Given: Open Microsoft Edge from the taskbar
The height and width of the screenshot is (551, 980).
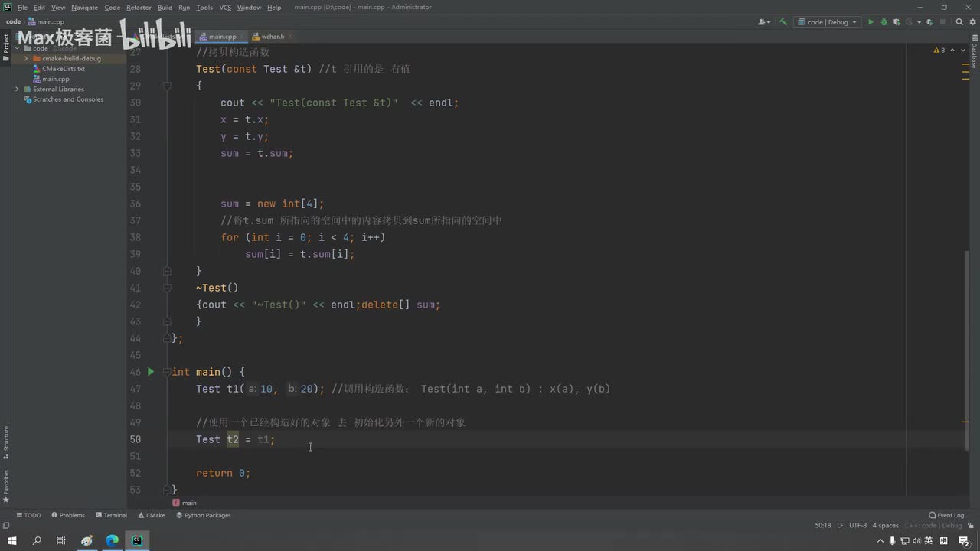Looking at the screenshot, I should [112, 541].
